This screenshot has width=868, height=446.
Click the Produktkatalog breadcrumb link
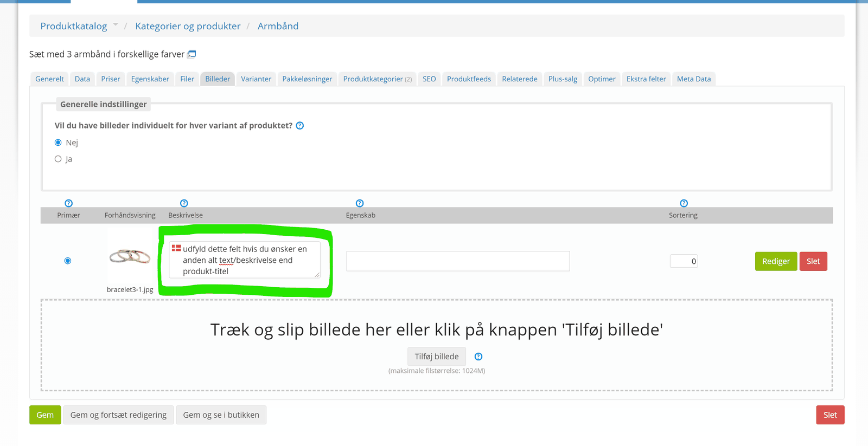tap(74, 26)
